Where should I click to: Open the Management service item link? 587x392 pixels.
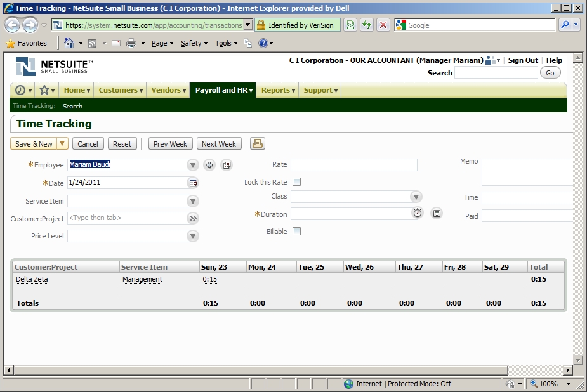point(142,279)
